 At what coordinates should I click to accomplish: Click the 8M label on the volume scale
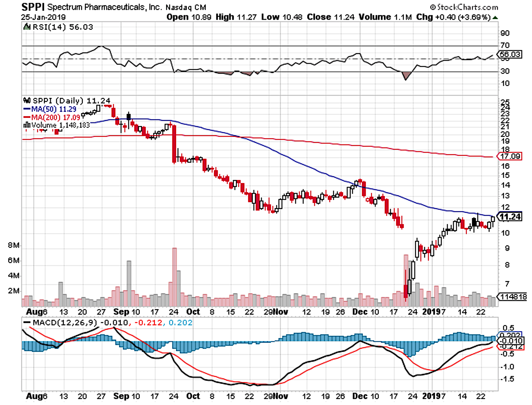click(14, 245)
